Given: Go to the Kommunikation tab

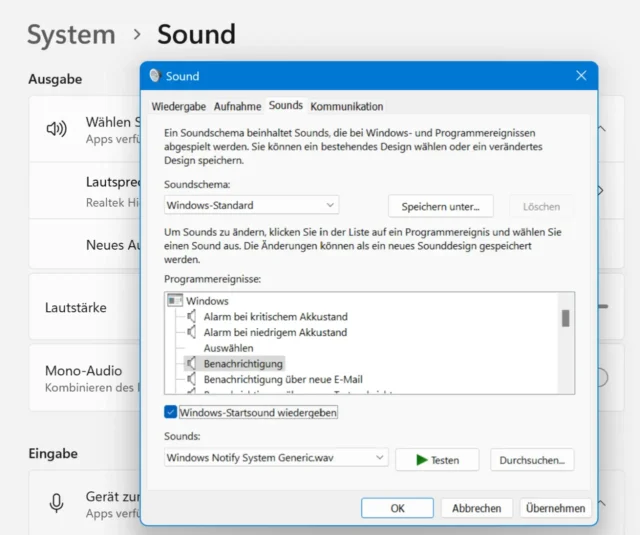Looking at the screenshot, I should point(346,106).
